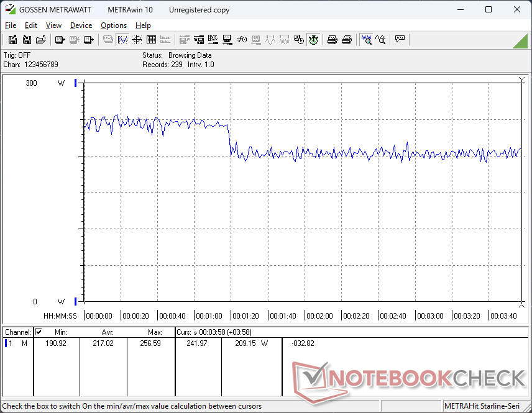Click the Trig: OFF label
Image resolution: width=532 pixels, height=413 pixels.
click(17, 55)
